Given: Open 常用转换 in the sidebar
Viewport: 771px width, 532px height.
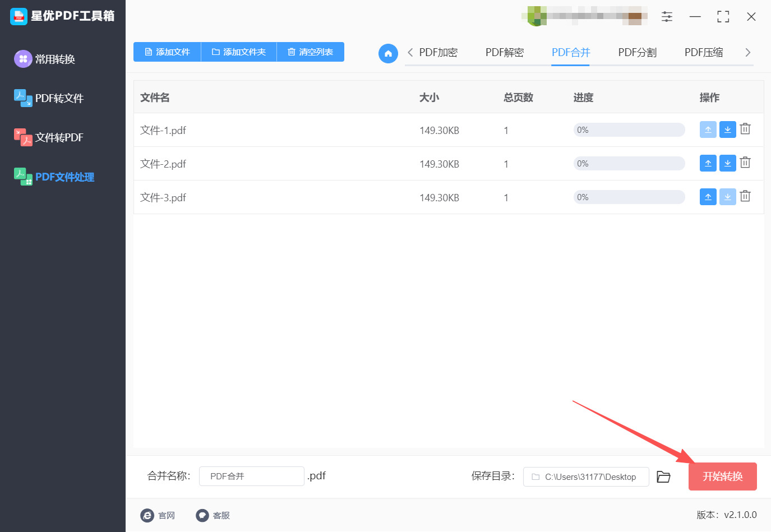Looking at the screenshot, I should [x=45, y=59].
